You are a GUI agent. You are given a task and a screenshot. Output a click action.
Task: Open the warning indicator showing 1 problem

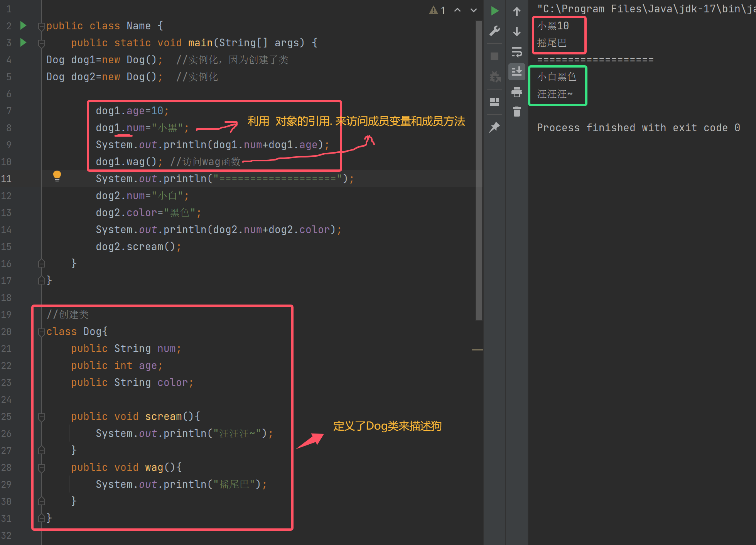(x=437, y=10)
